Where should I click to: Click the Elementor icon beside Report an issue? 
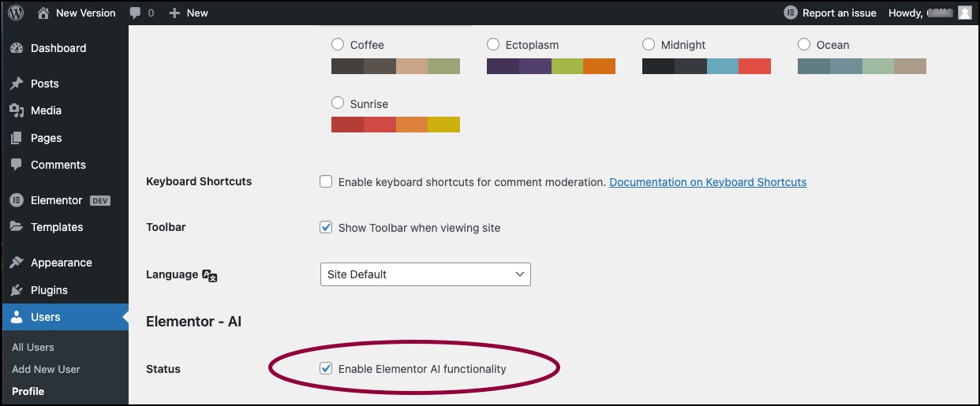[x=791, y=13]
